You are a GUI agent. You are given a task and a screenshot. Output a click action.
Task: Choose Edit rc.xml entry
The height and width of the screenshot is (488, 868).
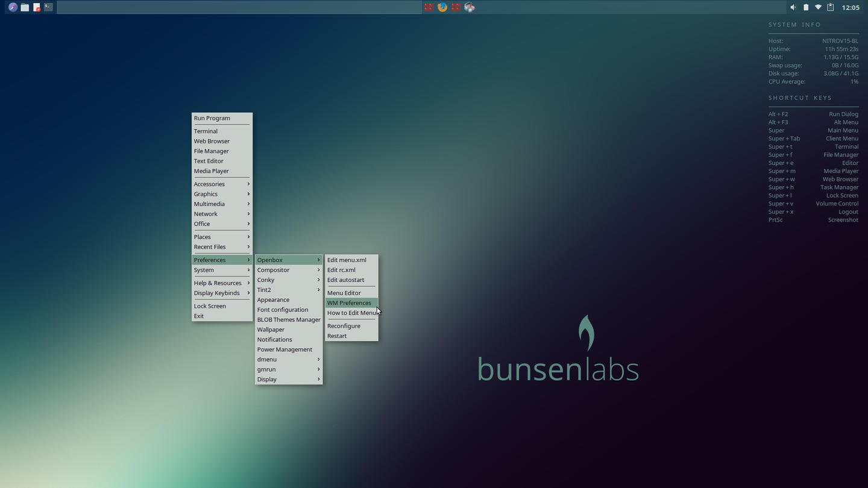pos(351,270)
